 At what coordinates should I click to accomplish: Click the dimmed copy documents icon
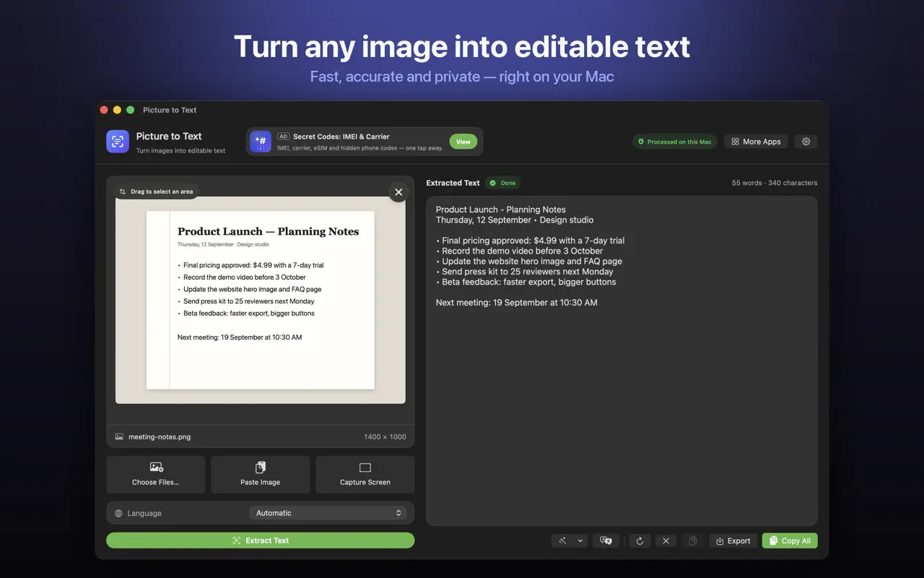click(692, 540)
